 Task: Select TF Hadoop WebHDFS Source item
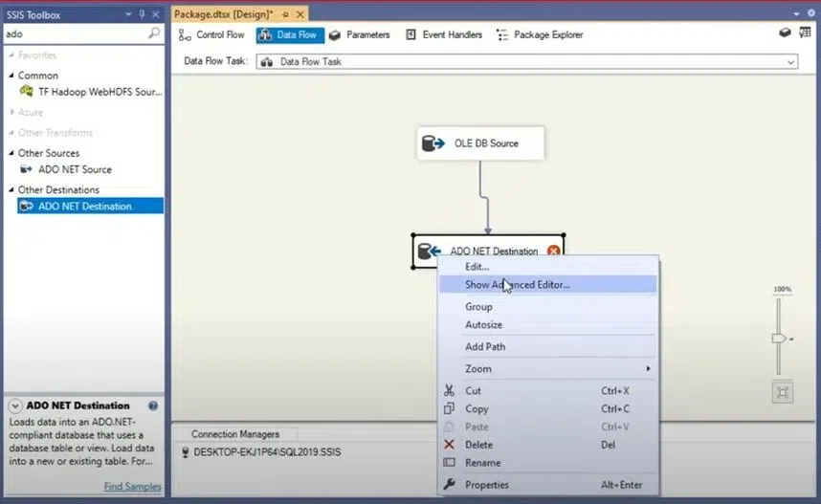point(90,92)
